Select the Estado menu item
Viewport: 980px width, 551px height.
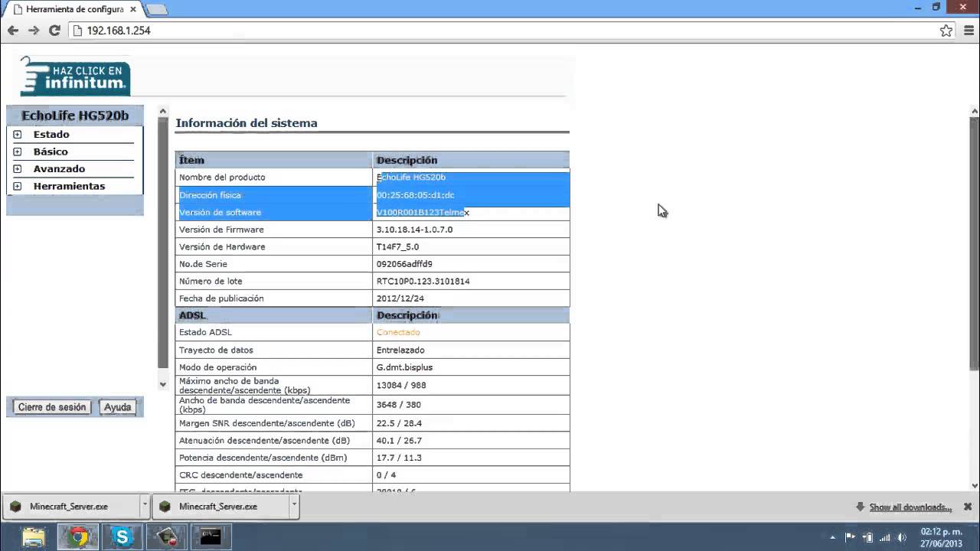tap(51, 135)
